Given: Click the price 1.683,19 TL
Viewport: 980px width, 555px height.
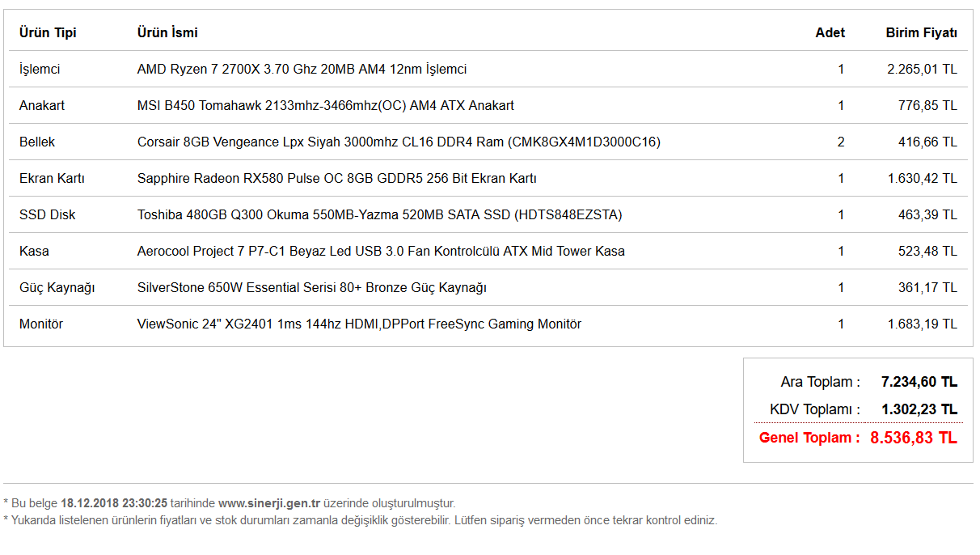Looking at the screenshot, I should pyautogui.click(x=922, y=324).
